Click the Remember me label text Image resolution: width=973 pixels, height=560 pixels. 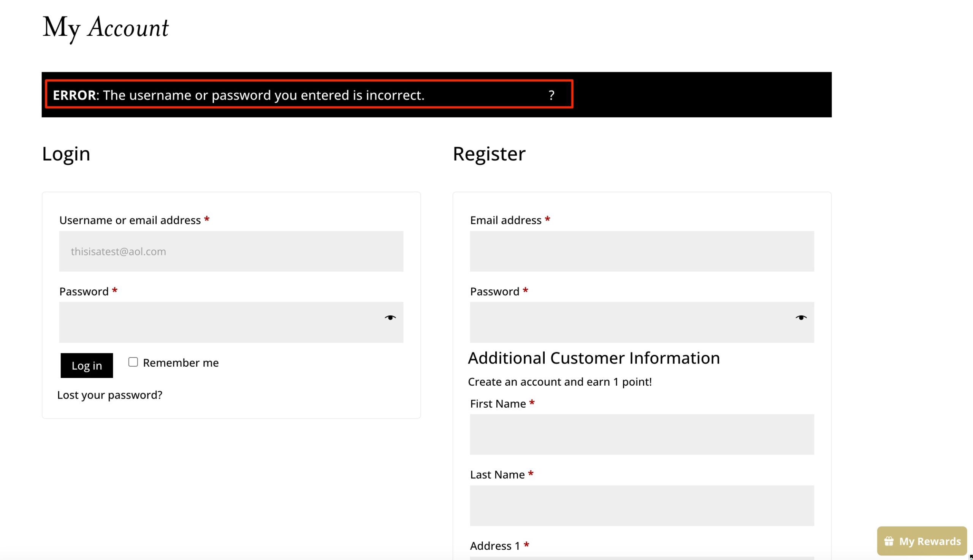pos(181,363)
